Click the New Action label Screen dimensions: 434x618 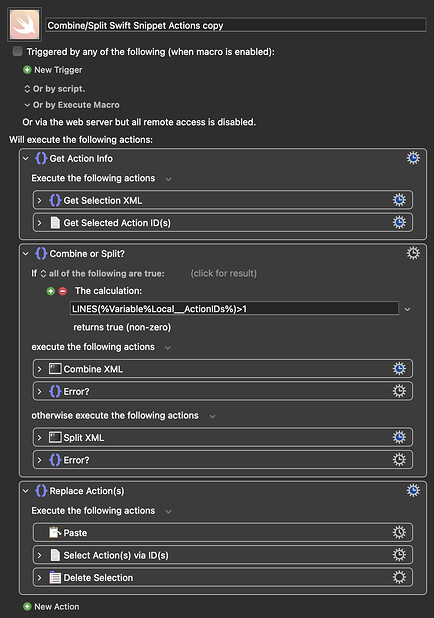pyautogui.click(x=57, y=607)
